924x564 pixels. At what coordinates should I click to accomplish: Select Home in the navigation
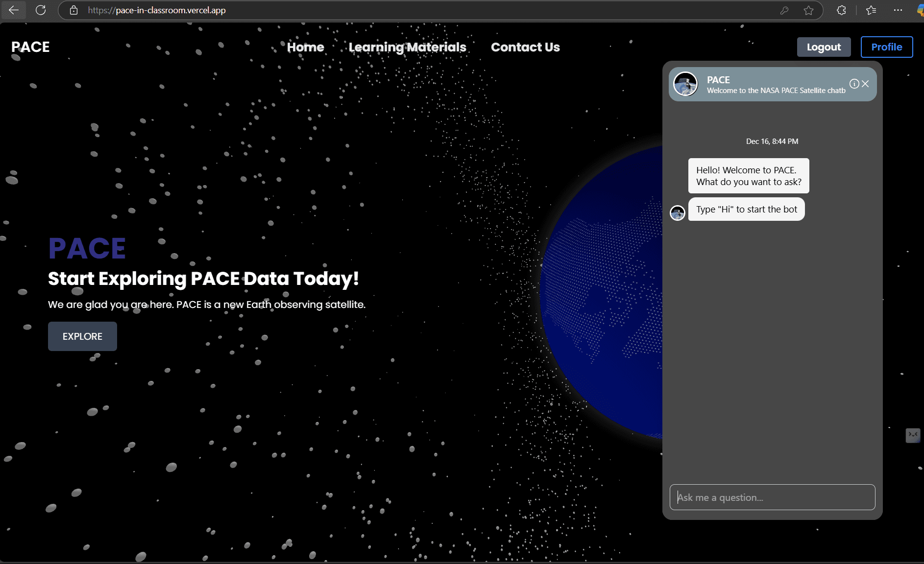pos(305,47)
